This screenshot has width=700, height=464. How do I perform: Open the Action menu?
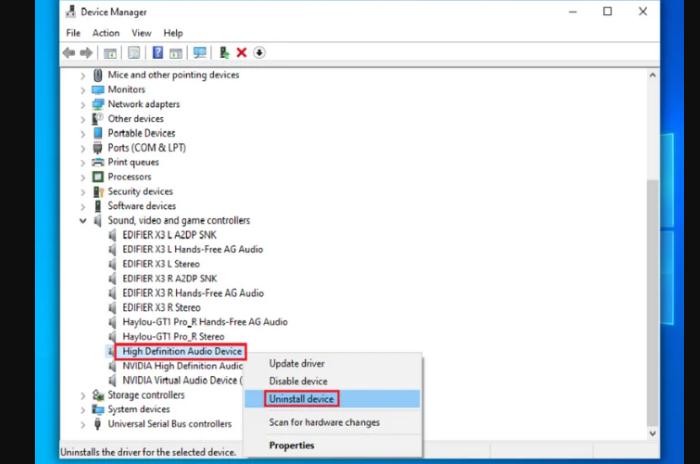106,33
